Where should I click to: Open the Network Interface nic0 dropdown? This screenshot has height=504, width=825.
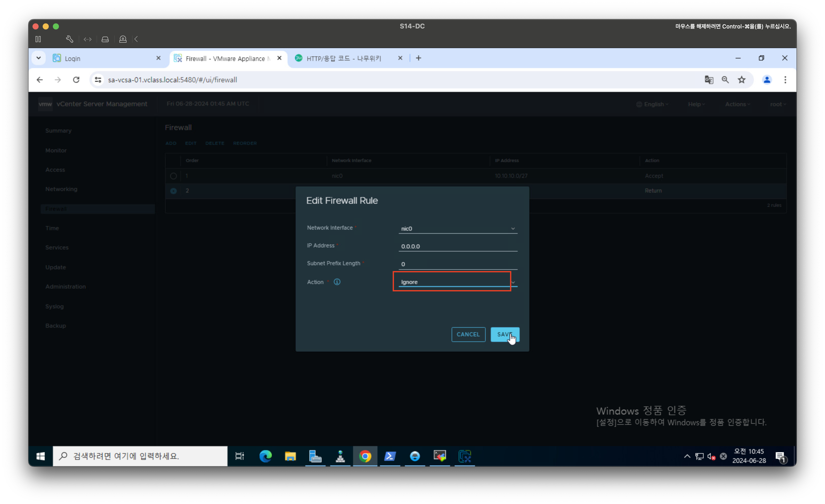457,228
